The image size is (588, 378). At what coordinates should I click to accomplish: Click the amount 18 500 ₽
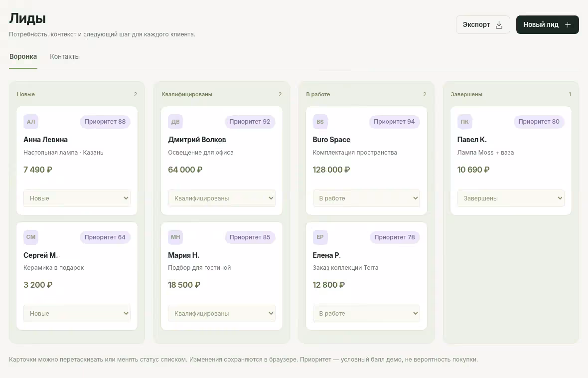[x=184, y=285]
